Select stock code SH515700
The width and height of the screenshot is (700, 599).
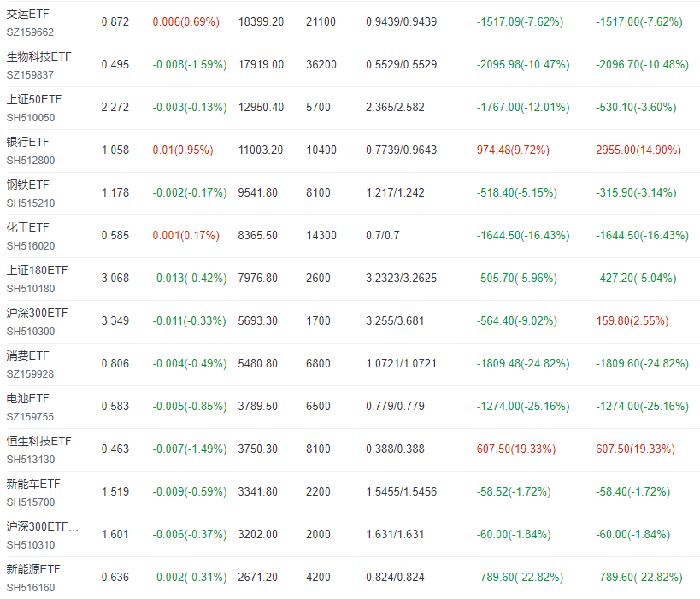click(31, 502)
